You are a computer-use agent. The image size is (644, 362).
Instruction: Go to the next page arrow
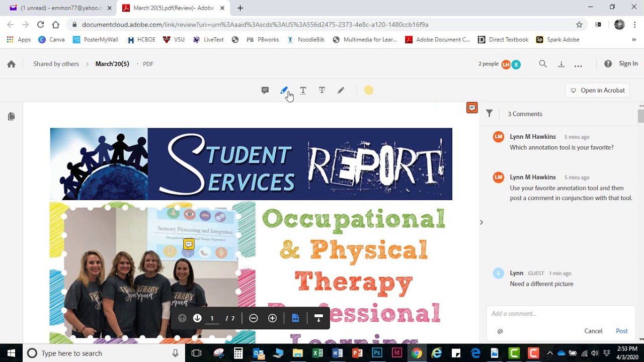tap(197, 318)
